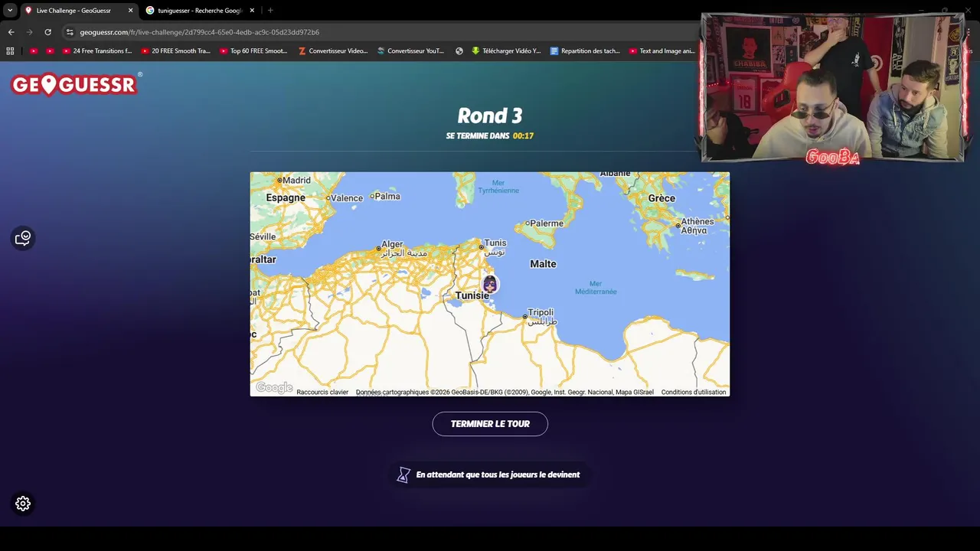The height and width of the screenshot is (551, 980).
Task: Go back with browser back arrow
Action: tap(11, 32)
